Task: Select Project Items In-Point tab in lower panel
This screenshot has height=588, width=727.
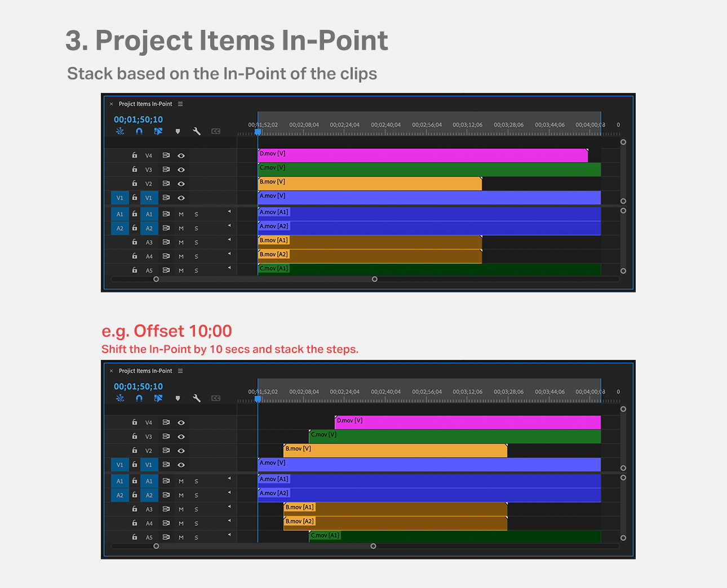Action: 145,371
